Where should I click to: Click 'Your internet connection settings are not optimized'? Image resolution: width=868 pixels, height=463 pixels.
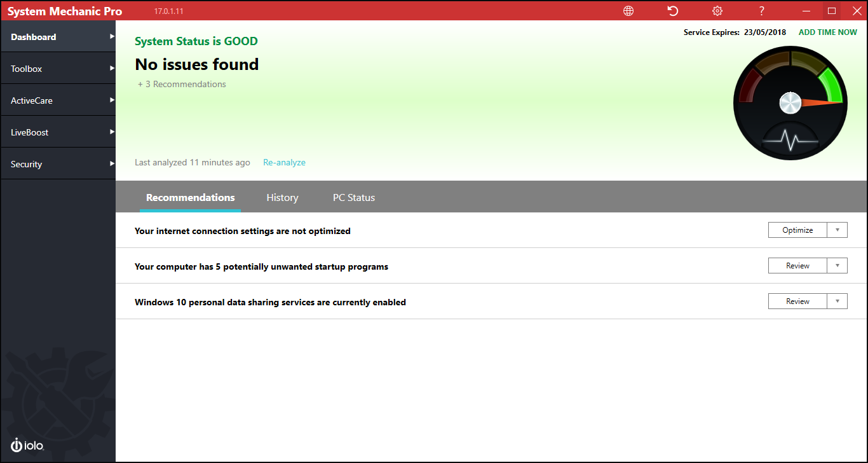point(243,231)
